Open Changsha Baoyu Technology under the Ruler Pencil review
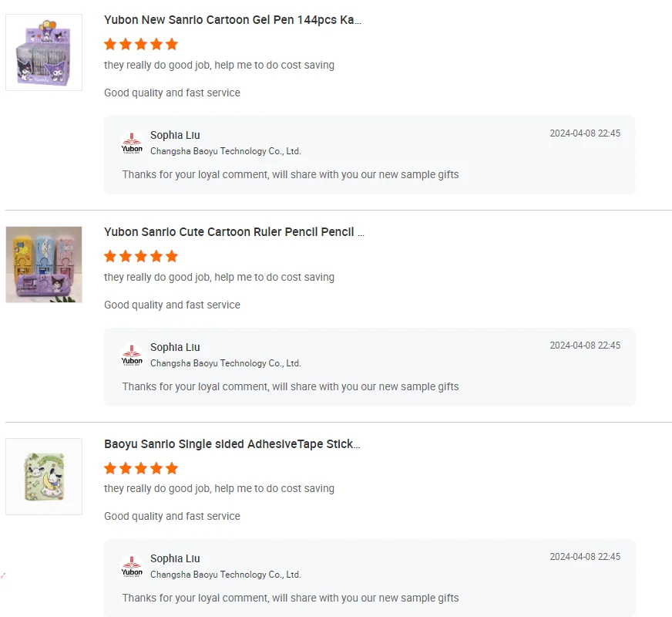Viewport: 672px width, 617px height. pyautogui.click(x=225, y=363)
